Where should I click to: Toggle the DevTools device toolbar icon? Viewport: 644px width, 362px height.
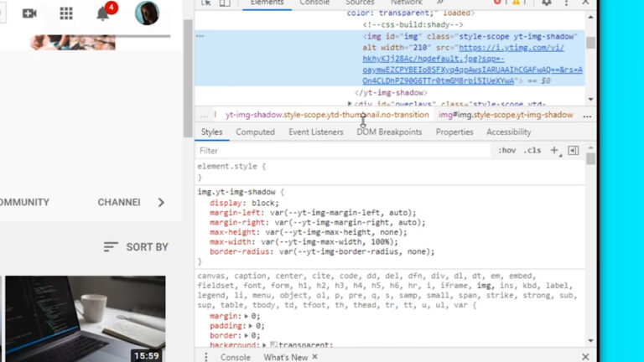pyautogui.click(x=225, y=3)
